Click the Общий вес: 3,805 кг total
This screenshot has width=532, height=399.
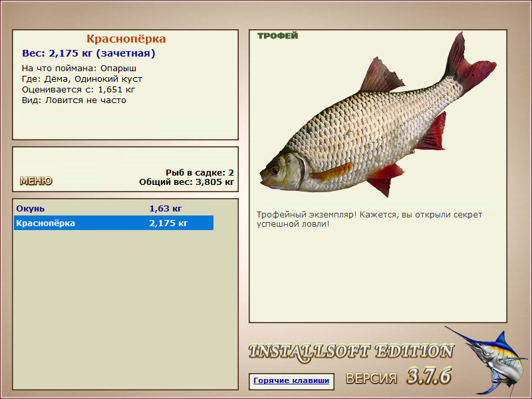187,182
